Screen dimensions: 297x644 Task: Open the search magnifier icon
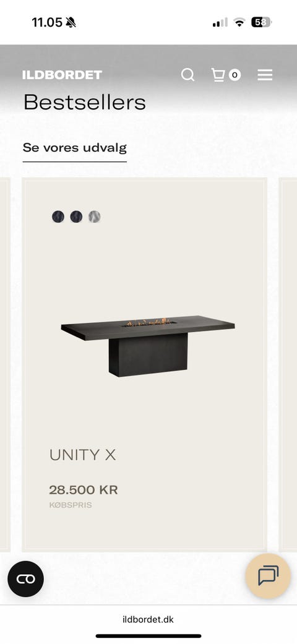coord(187,75)
